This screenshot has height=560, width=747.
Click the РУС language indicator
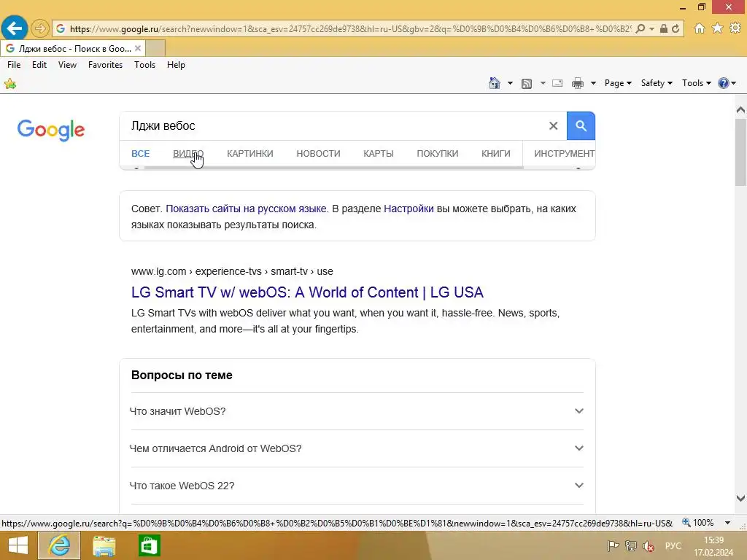click(x=673, y=546)
